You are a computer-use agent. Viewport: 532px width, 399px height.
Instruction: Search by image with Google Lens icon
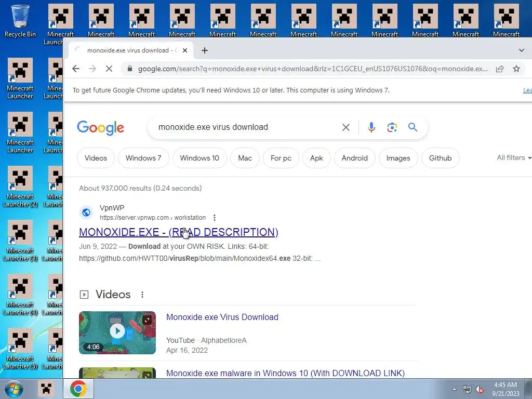coord(392,127)
